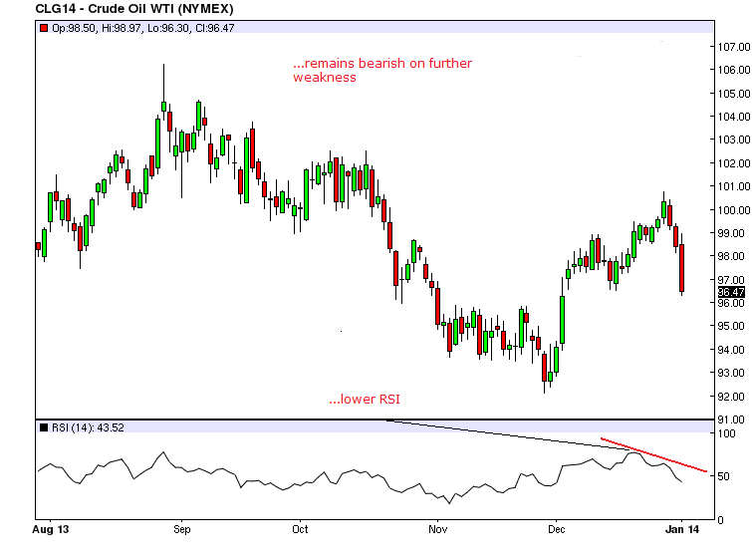Viewport: 752px width, 560px height.
Task: Click the 'Nov' time axis marker
Action: [x=435, y=533]
